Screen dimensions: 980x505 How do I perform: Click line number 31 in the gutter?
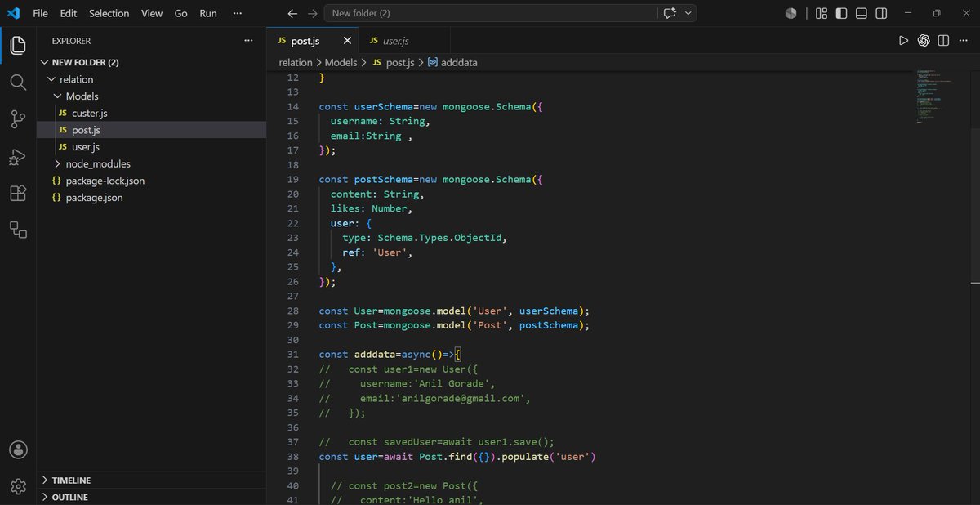click(x=293, y=355)
